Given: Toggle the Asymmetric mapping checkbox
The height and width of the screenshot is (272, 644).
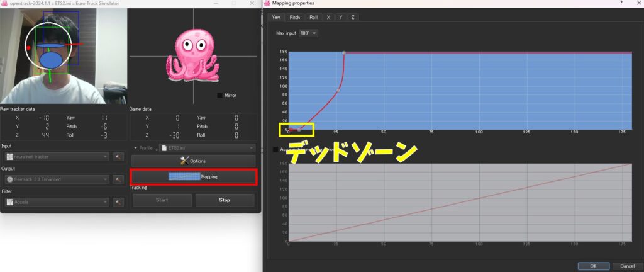Looking at the screenshot, I should tap(275, 150).
